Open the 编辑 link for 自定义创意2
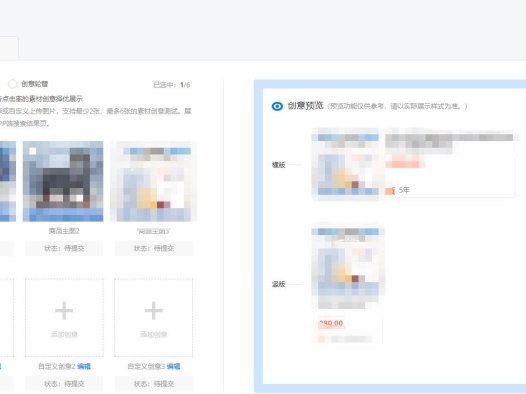 [84, 366]
